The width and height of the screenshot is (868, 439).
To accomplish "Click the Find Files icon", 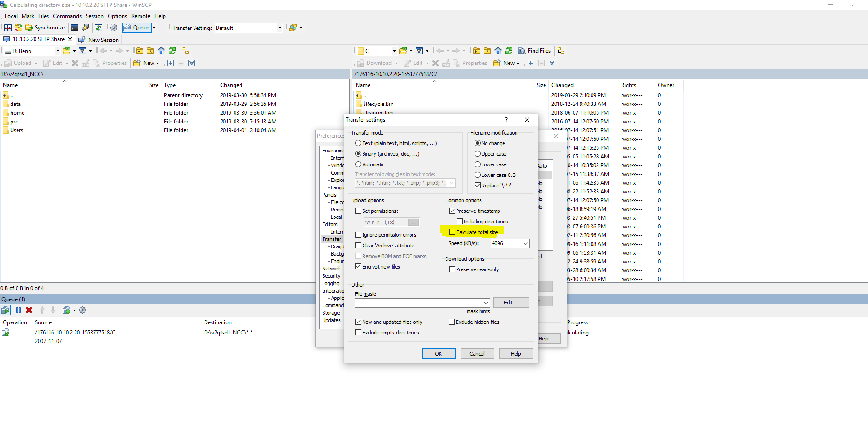I will [x=534, y=51].
